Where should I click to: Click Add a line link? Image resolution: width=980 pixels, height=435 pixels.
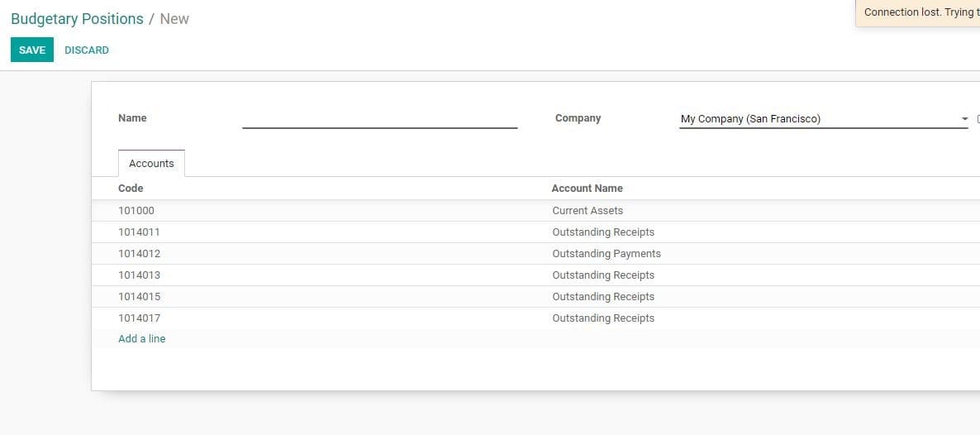tap(141, 339)
